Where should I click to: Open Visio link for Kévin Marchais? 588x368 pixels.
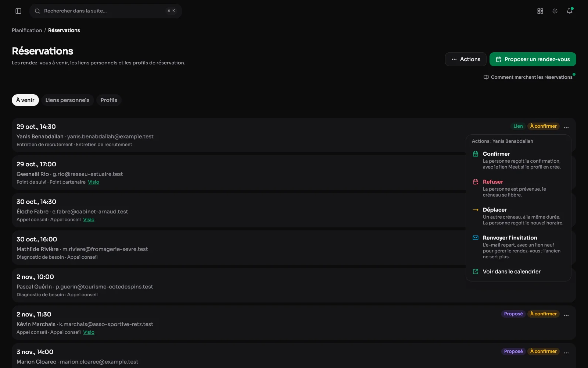coord(89,332)
